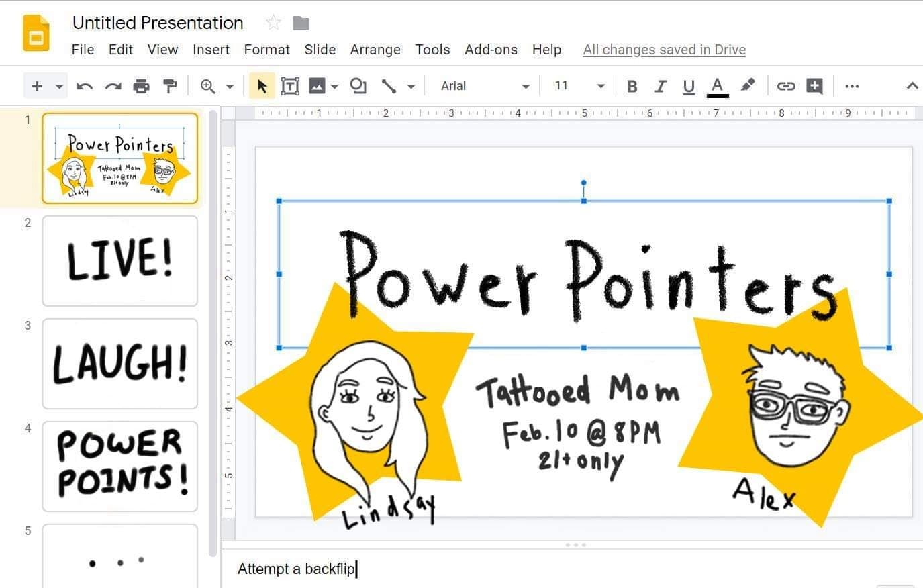Click the Tattooed Mom event text
Screen dimensions: 923x588
pyautogui.click(x=577, y=390)
